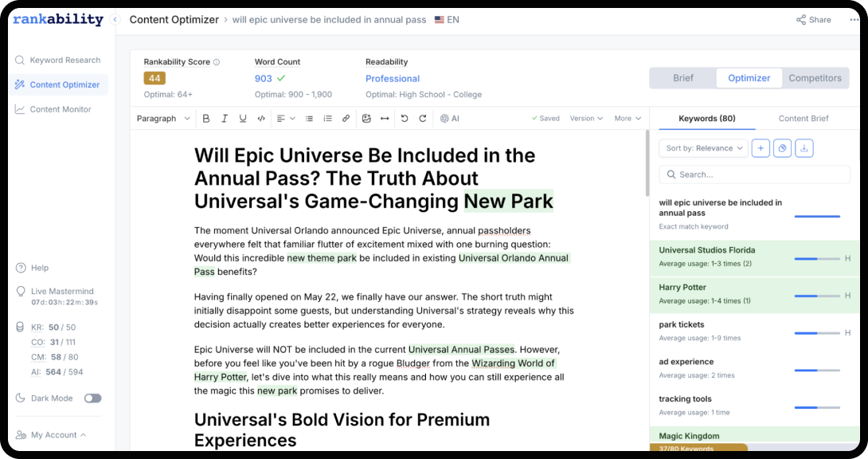Click the Share button
Image resolution: width=868 pixels, height=459 pixels.
pyautogui.click(x=813, y=20)
